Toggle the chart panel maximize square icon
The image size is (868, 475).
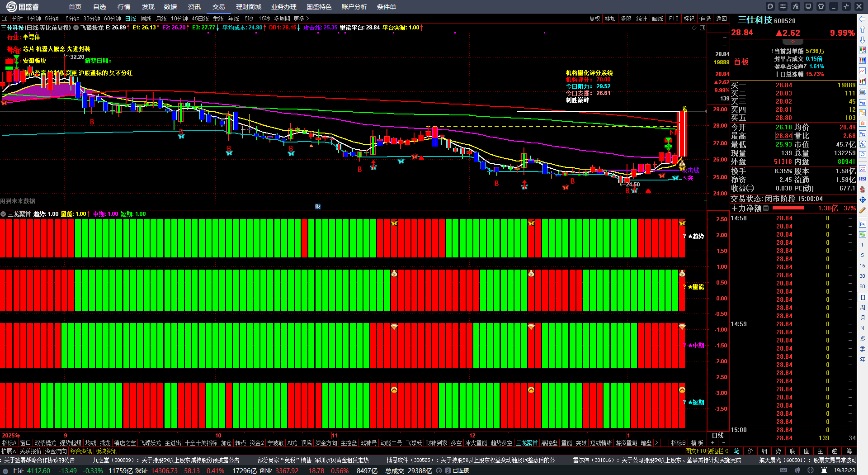pos(703,28)
